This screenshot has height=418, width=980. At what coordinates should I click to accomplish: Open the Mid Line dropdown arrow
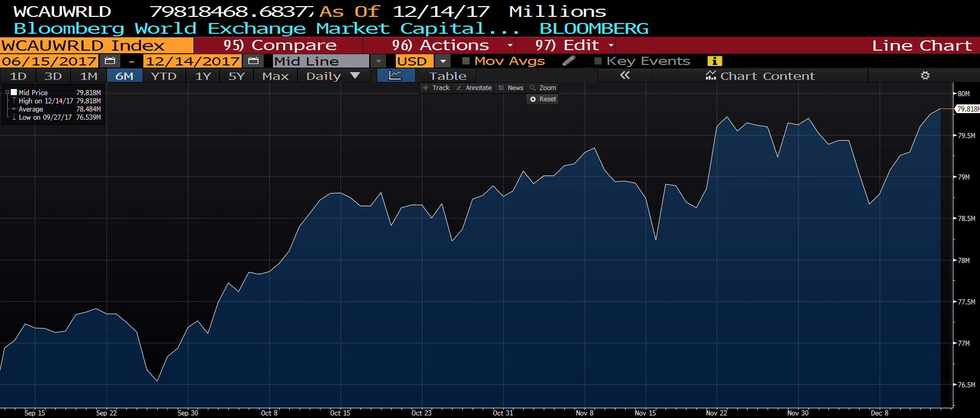click(x=378, y=61)
